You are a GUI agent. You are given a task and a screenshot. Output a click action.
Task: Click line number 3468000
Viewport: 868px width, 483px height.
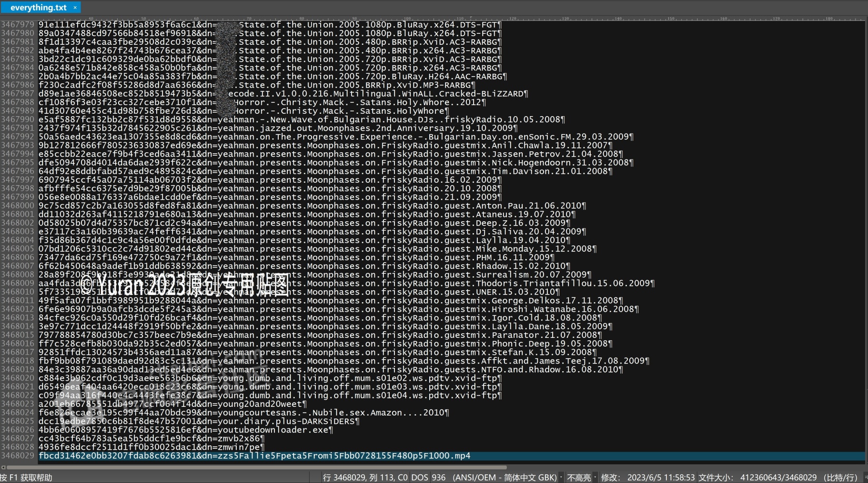coord(18,206)
